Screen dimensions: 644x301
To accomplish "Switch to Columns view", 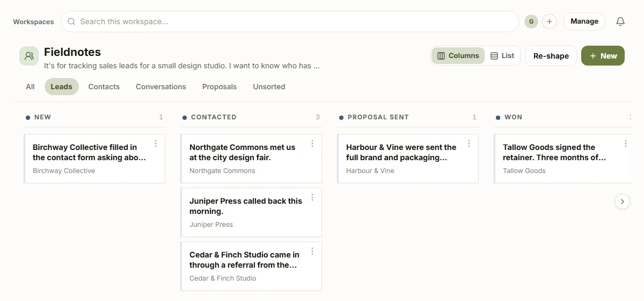I will pyautogui.click(x=458, y=56).
